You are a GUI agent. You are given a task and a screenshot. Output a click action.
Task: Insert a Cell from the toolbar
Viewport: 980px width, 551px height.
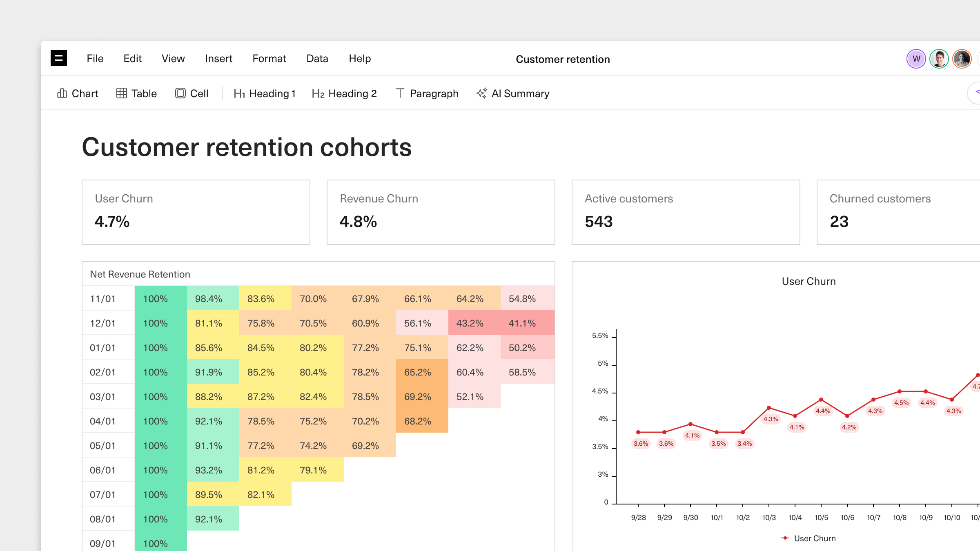point(192,93)
